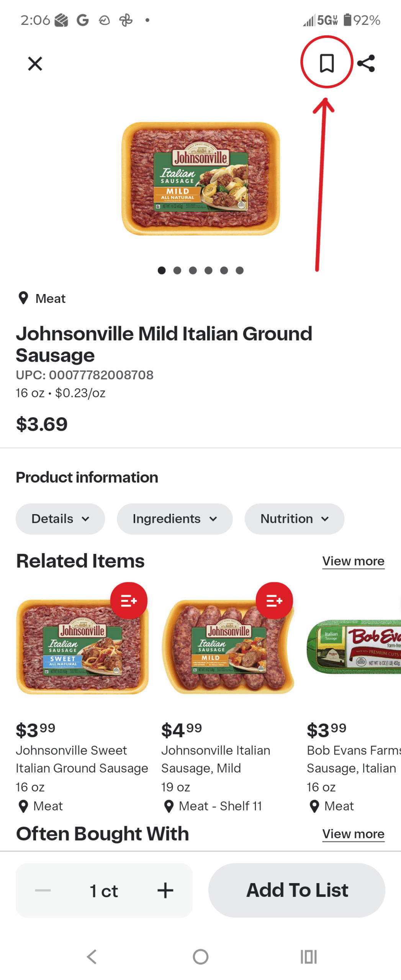Close the product page with X
Screen dimensions: 401x980
pyautogui.click(x=35, y=64)
